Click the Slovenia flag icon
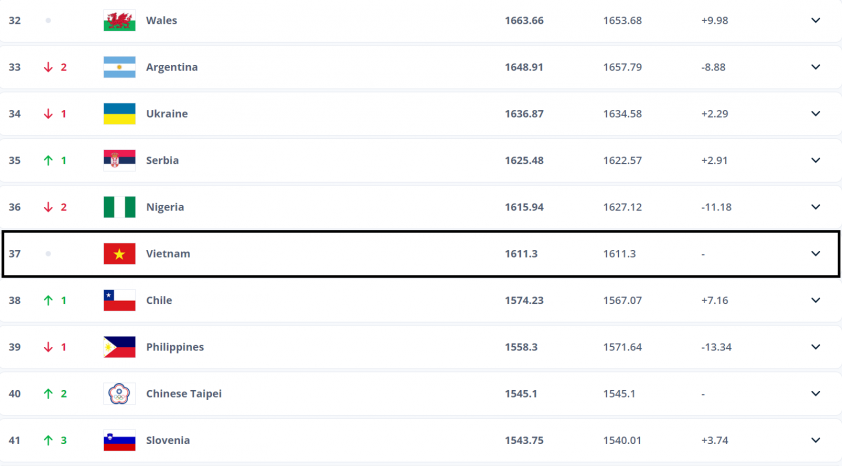The width and height of the screenshot is (842, 466). click(x=119, y=441)
